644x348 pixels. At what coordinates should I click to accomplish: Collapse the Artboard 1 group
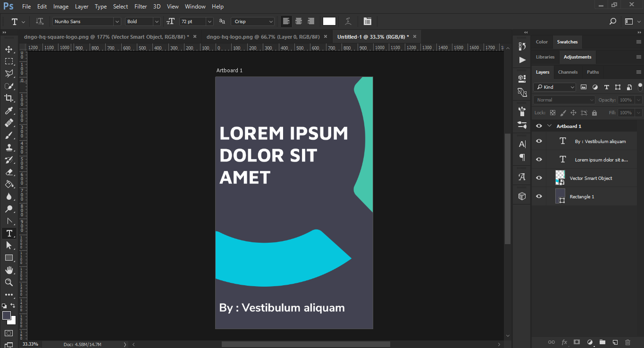pyautogui.click(x=550, y=126)
